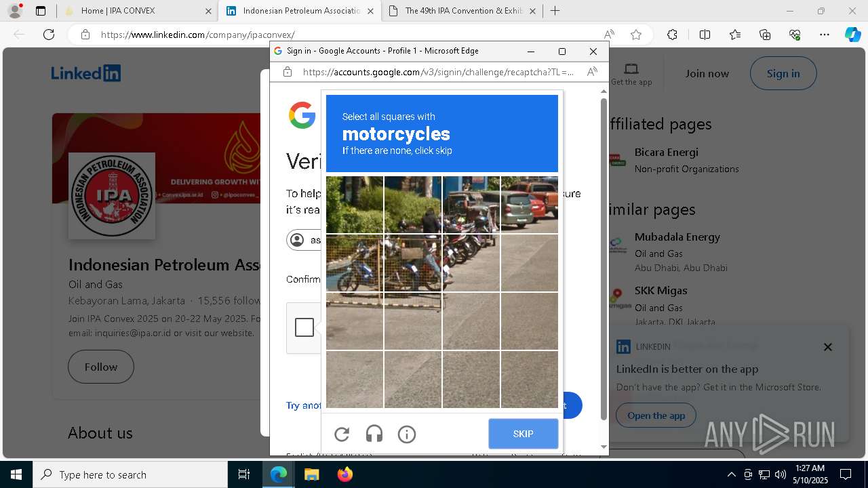This screenshot has width=868, height=488.
Task: Toggle split screen icon
Action: [x=705, y=35]
